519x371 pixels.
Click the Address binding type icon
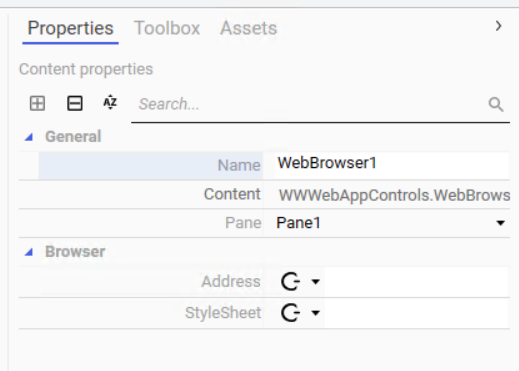coord(290,282)
